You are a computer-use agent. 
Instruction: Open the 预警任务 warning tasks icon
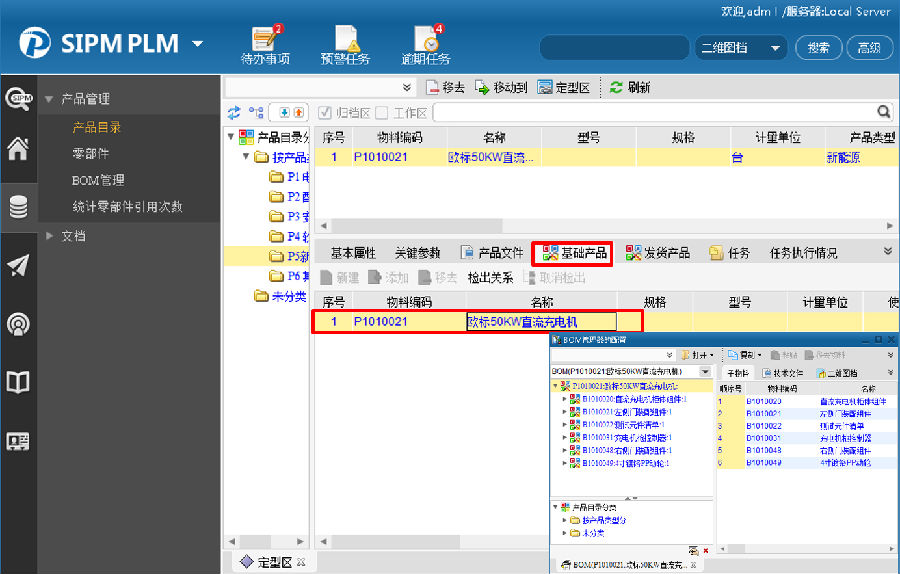[x=345, y=44]
